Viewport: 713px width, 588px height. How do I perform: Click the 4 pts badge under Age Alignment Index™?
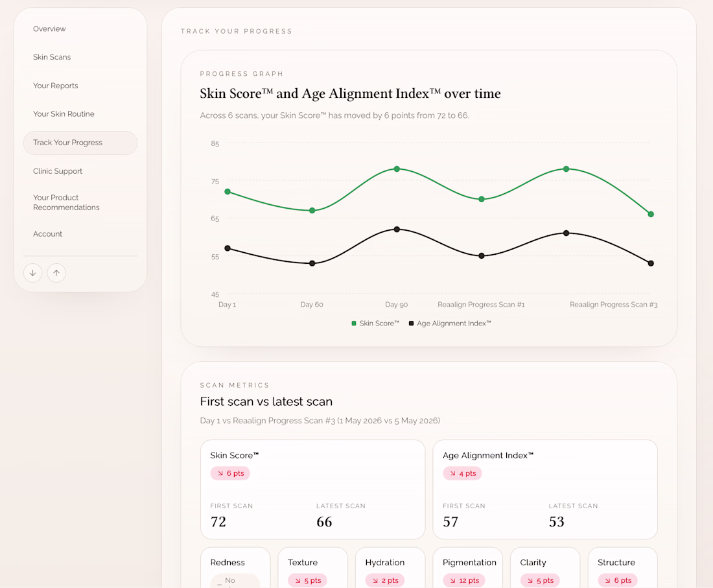pyautogui.click(x=462, y=473)
